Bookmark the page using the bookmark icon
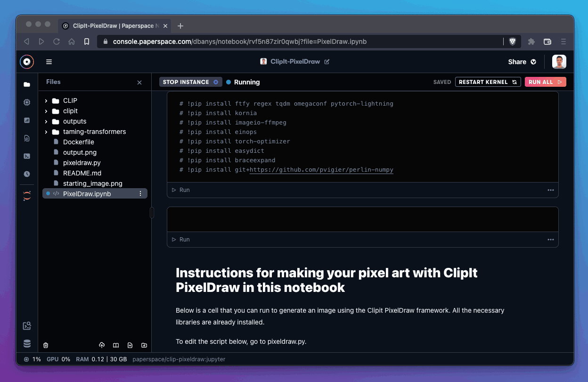588x382 pixels. tap(87, 42)
